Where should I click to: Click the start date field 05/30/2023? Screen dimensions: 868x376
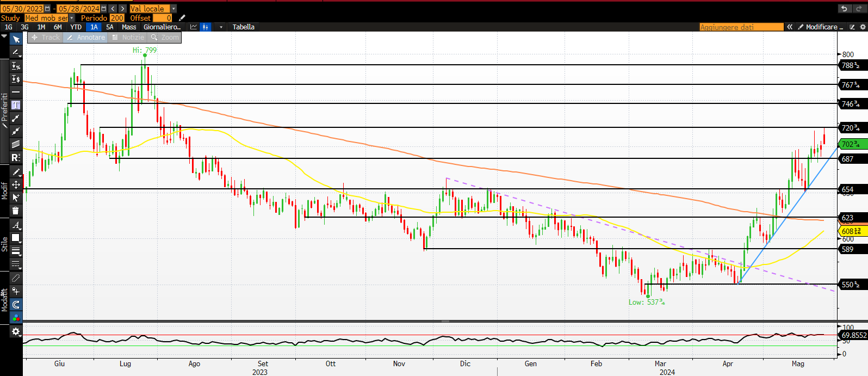[22, 9]
